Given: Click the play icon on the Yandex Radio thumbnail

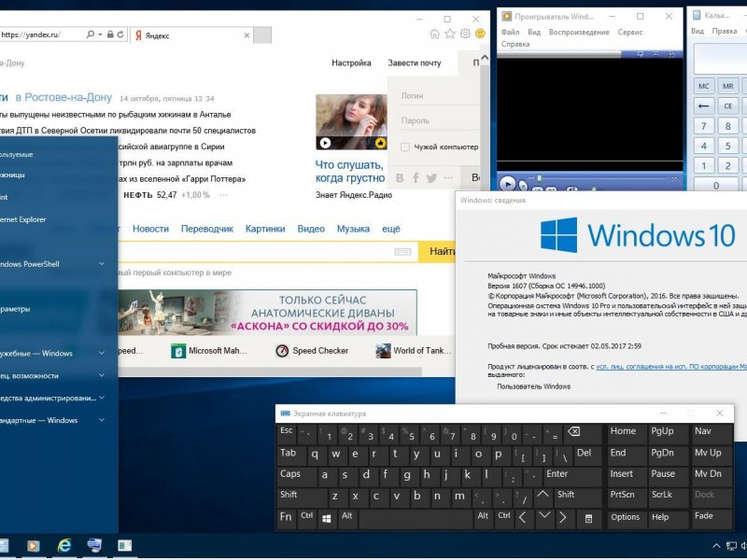Looking at the screenshot, I should 325,143.
